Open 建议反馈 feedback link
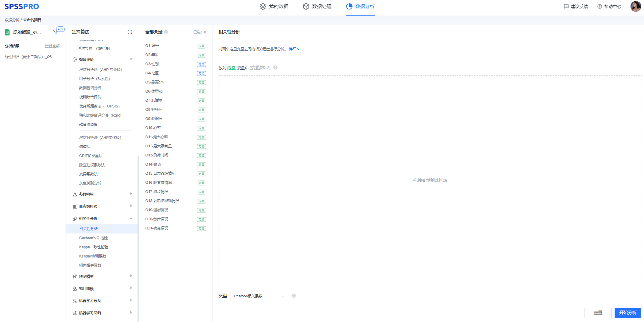This screenshot has width=644, height=322. 576,6
